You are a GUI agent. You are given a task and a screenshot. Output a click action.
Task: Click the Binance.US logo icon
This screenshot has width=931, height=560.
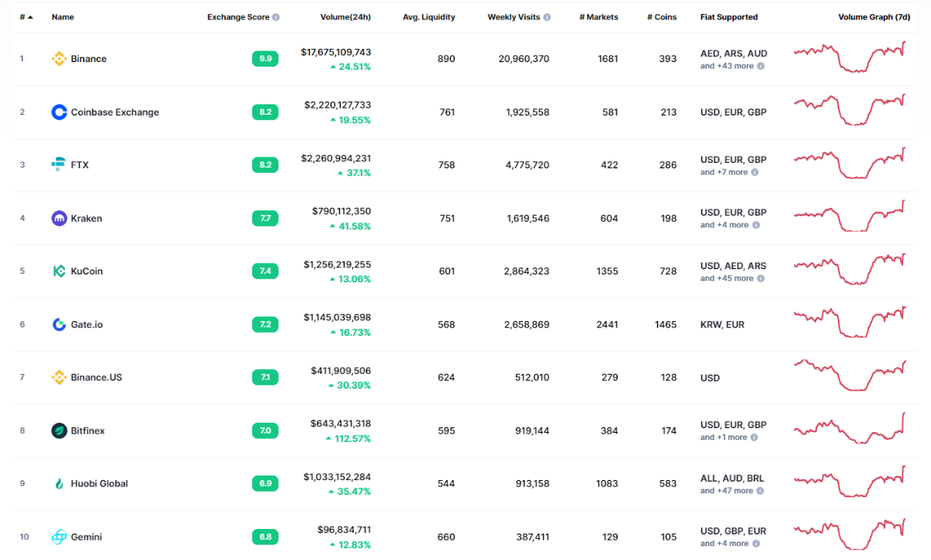59,378
